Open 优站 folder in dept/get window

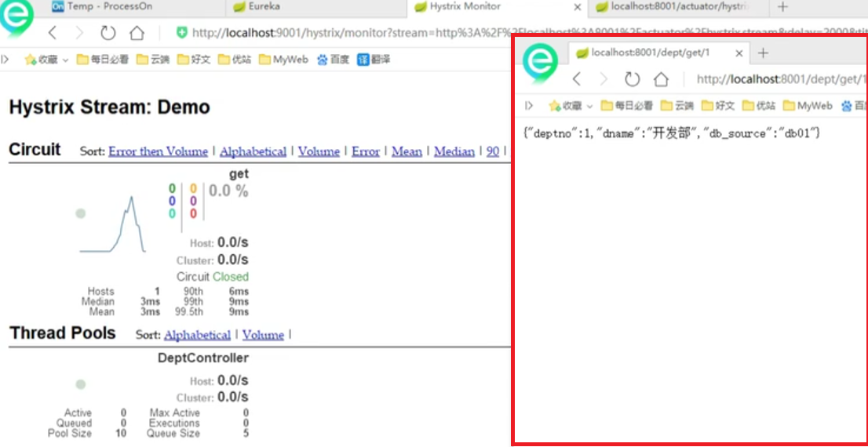pyautogui.click(x=758, y=106)
